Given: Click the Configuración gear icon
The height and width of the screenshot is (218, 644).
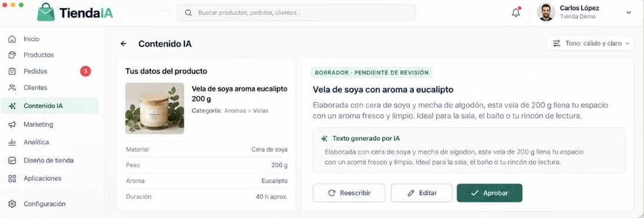Looking at the screenshot, I should coord(12,204).
